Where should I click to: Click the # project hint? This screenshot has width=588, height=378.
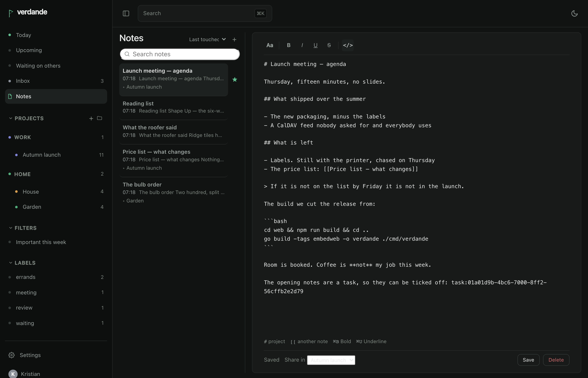click(x=274, y=341)
